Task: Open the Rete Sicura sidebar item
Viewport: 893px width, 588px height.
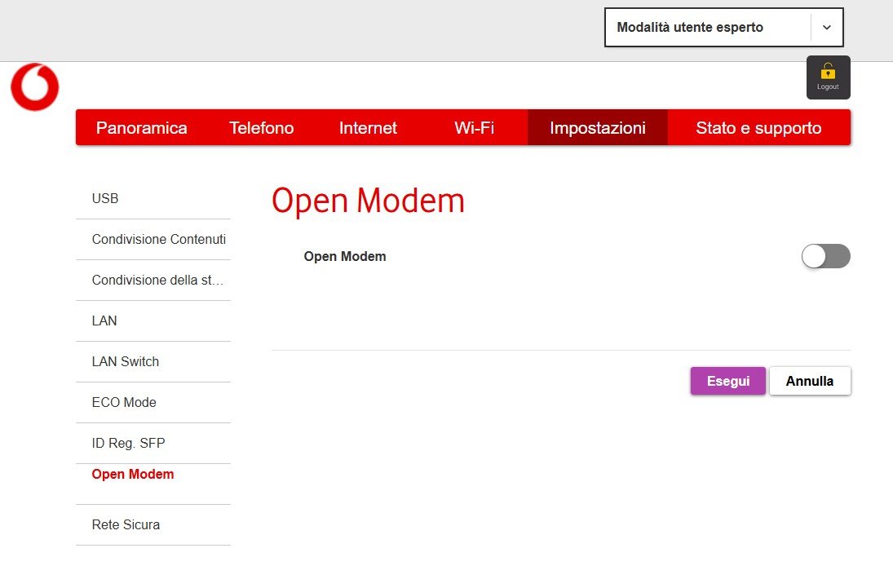Action: pyautogui.click(x=153, y=524)
